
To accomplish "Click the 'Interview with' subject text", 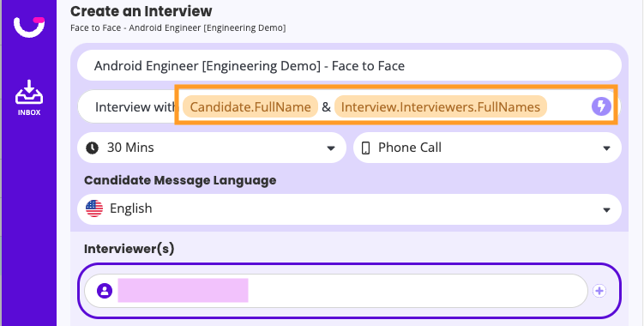I will click(x=135, y=107).
